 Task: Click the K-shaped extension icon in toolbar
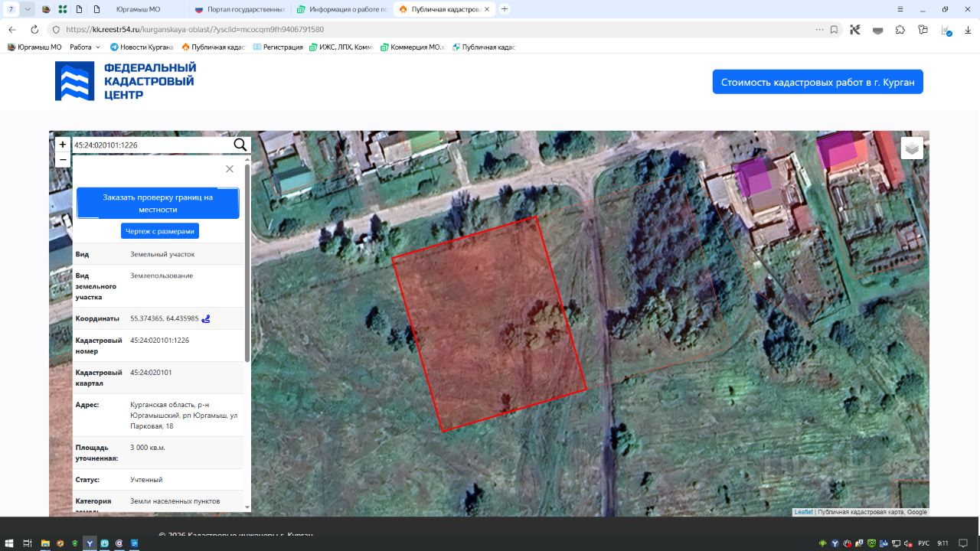pos(856,29)
